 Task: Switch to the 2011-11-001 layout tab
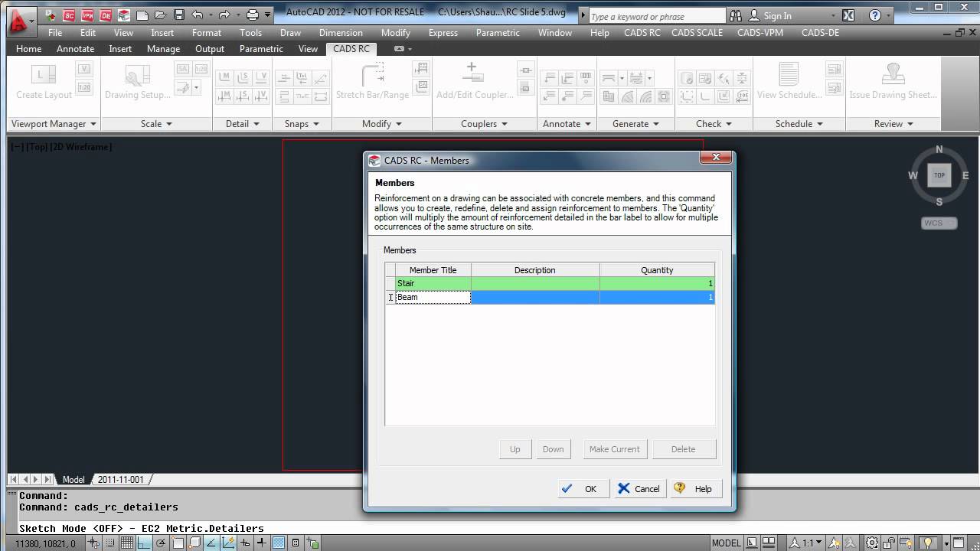[x=120, y=480]
